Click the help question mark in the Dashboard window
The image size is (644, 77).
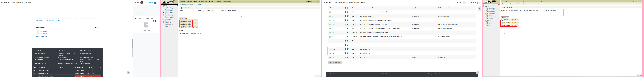[128, 73]
